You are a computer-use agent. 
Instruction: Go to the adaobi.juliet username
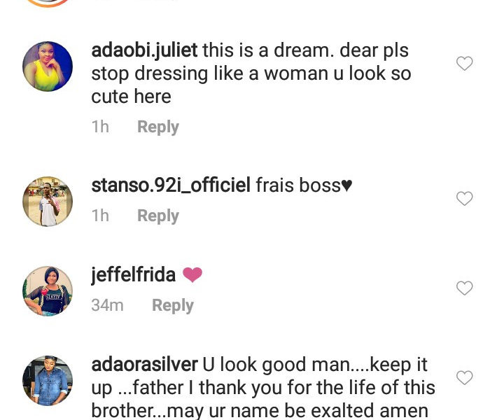pyautogui.click(x=145, y=50)
